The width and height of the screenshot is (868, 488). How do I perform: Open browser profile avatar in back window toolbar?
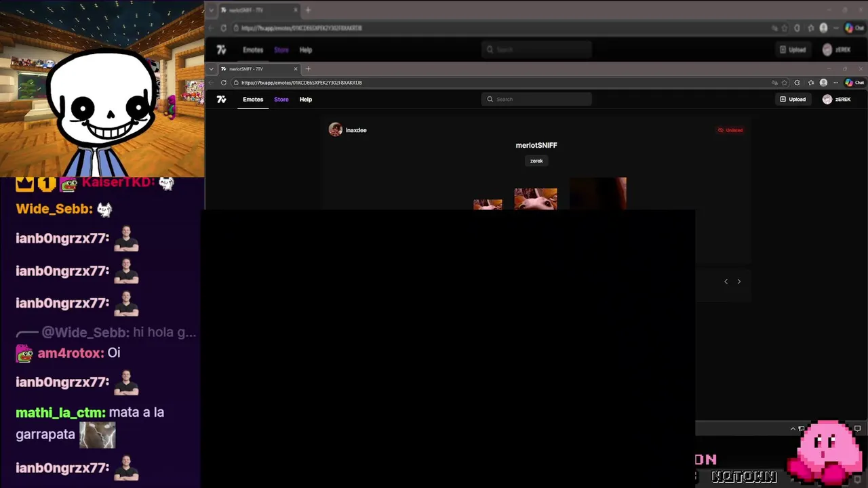(823, 28)
